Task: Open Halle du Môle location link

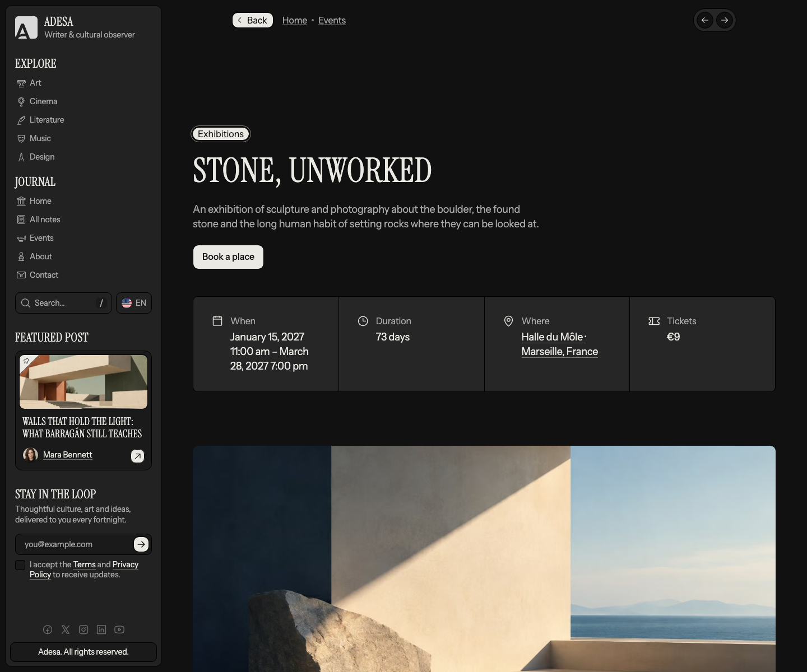Action: 559,344
